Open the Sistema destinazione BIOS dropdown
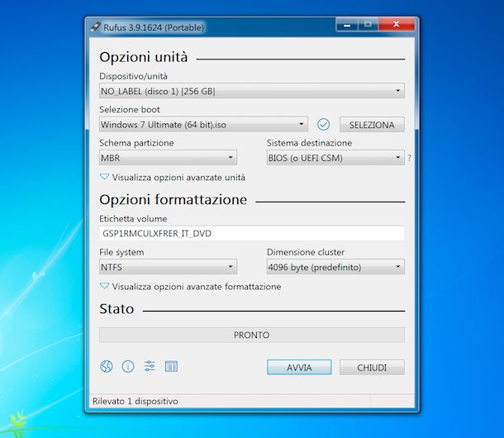This screenshot has width=504, height=438. (335, 158)
